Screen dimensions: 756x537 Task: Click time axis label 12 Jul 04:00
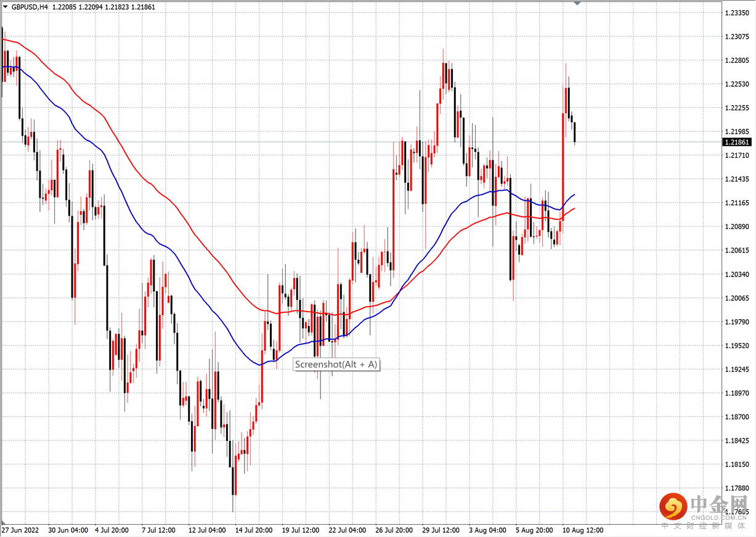[x=208, y=530]
